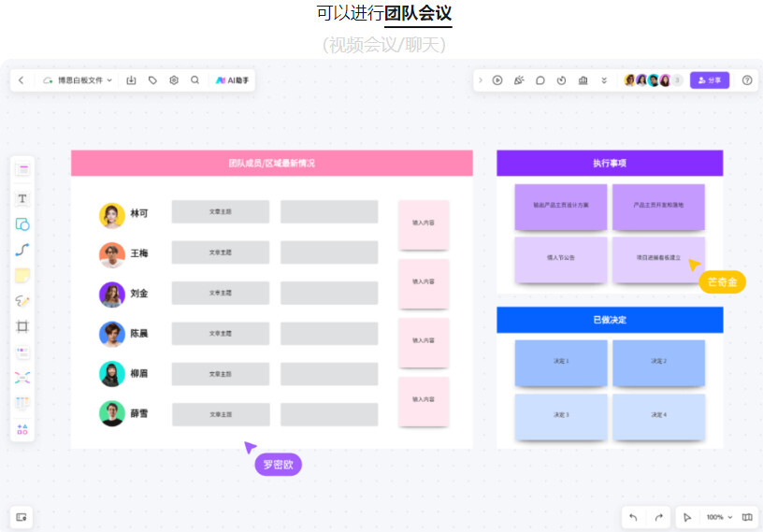Screen dimensions: 763x532
Task: Select the Text tool in left toolbar
Action: pos(22,198)
